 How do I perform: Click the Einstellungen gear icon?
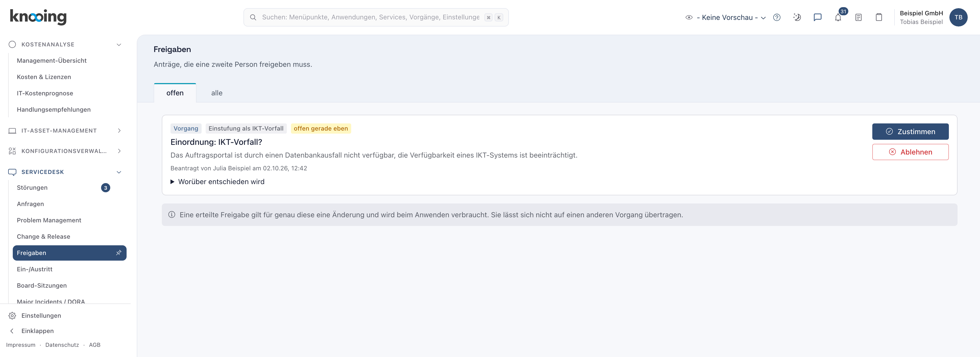[12, 315]
